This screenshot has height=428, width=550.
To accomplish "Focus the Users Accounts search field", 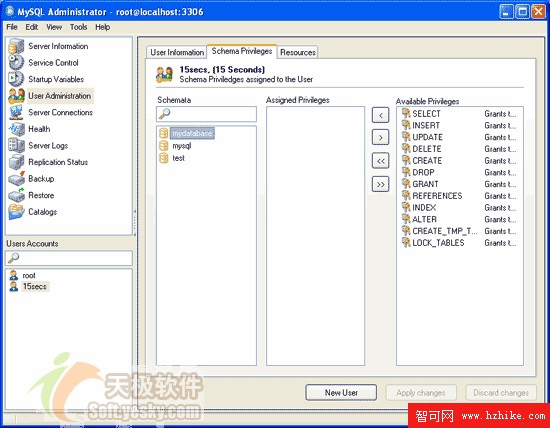I will (69, 258).
